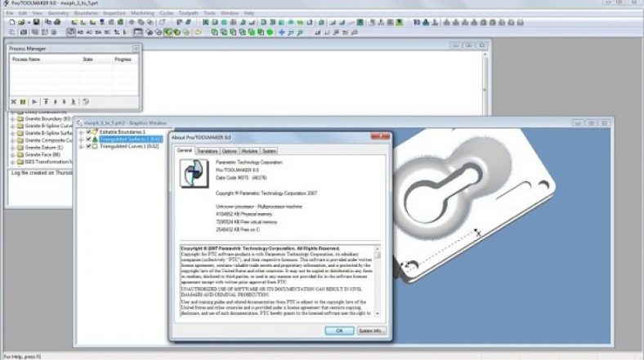
Task: Click the New file toolbar icon
Action: [12, 22]
